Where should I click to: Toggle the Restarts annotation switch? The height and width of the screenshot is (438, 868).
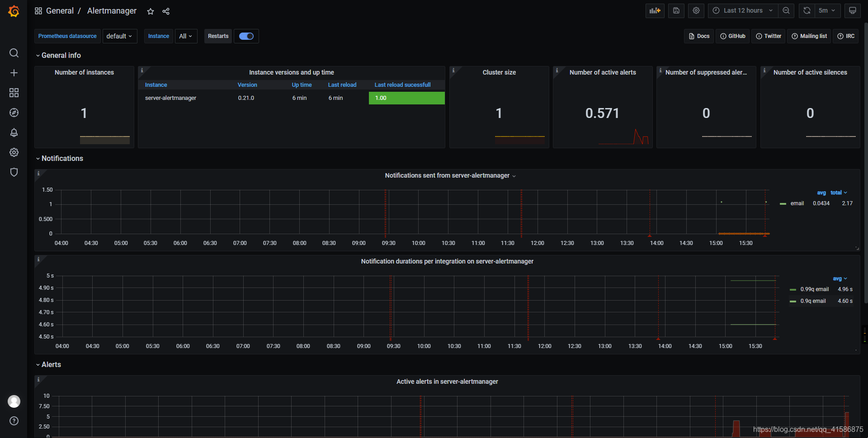tap(246, 36)
